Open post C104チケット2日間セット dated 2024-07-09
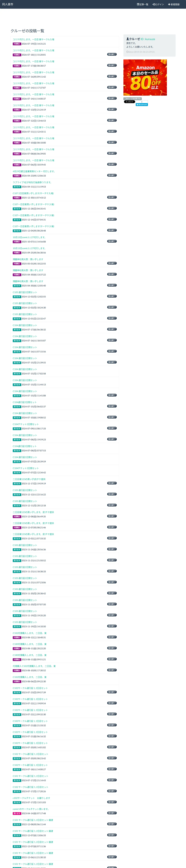Screen dimensions: 186x868 click(x=26, y=424)
